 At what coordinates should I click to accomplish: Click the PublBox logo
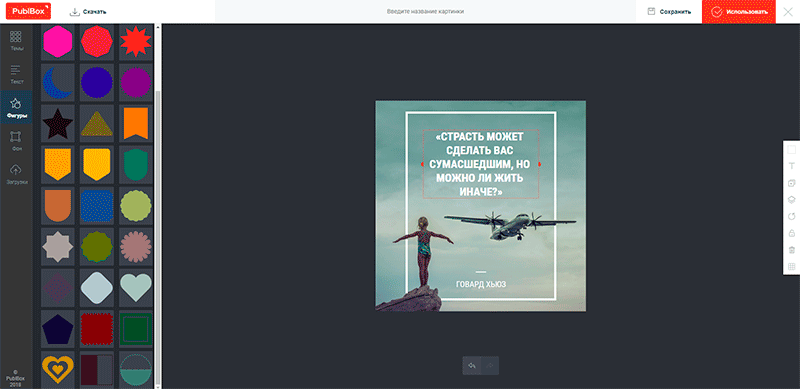[x=28, y=11]
